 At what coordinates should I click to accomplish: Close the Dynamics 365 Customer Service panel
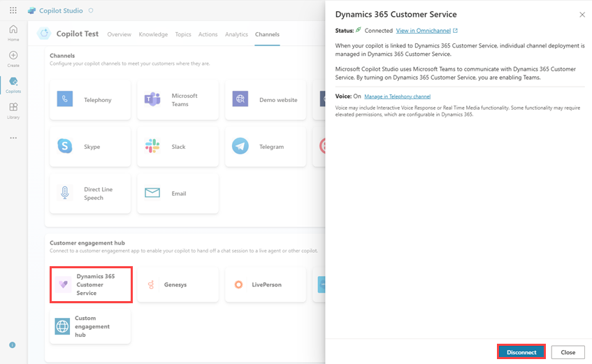coord(582,15)
